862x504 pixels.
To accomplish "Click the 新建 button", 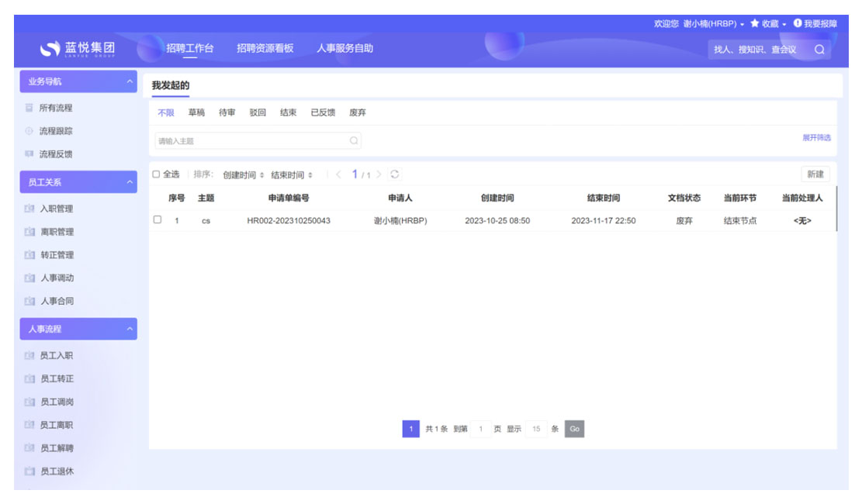I will click(x=815, y=174).
